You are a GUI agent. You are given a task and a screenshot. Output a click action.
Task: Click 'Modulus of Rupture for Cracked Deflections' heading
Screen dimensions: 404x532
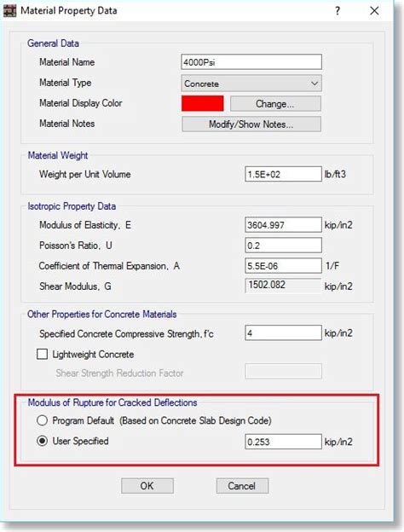(113, 402)
